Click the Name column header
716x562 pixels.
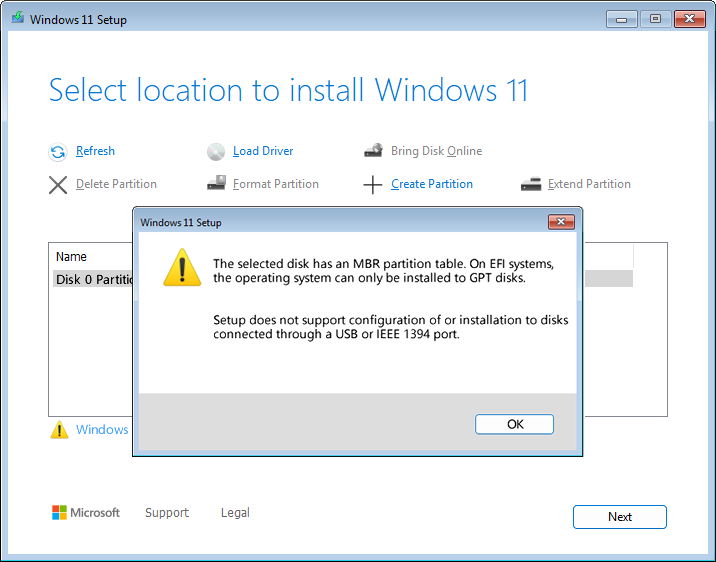click(x=71, y=257)
